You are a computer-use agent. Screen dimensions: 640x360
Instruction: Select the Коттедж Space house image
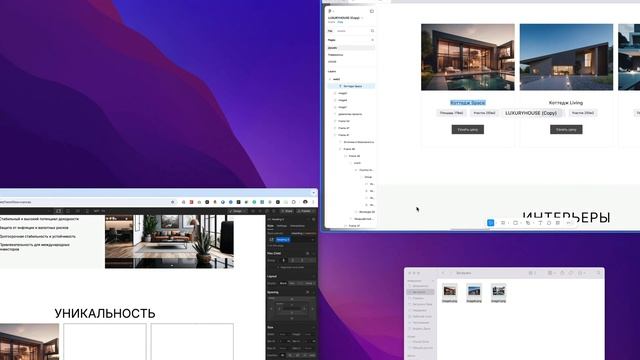tap(468, 57)
